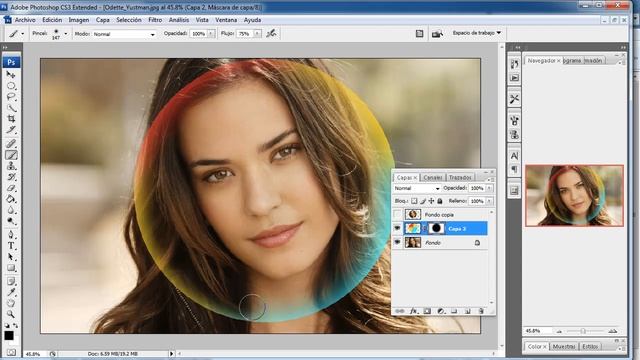Switch to the Canales tab
Screen dimensions: 640x360
(433, 177)
